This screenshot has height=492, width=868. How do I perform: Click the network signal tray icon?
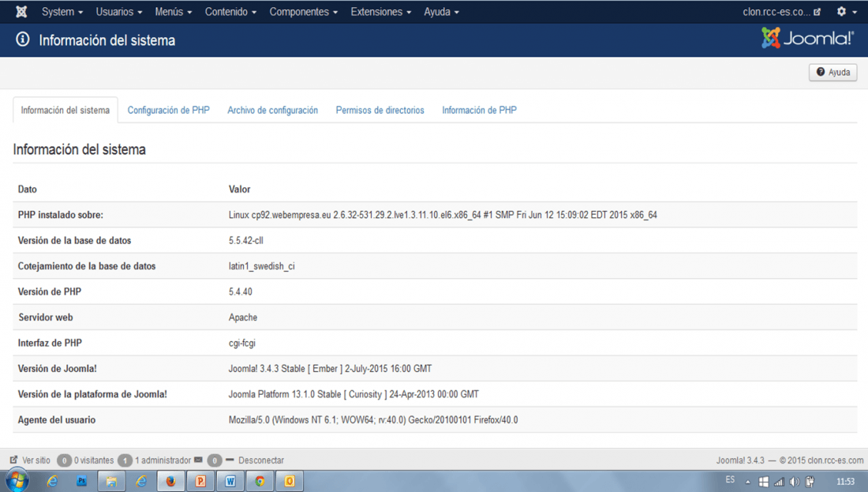tap(779, 482)
